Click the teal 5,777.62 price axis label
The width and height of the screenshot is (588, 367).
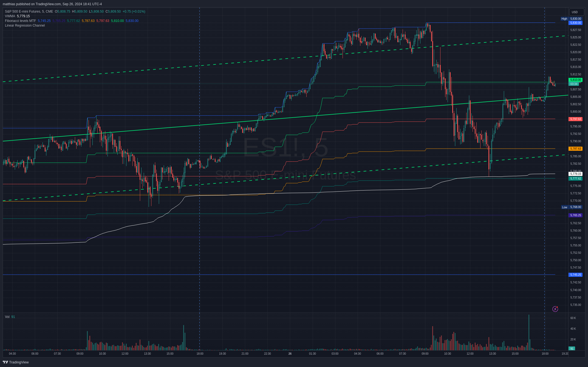click(576, 179)
